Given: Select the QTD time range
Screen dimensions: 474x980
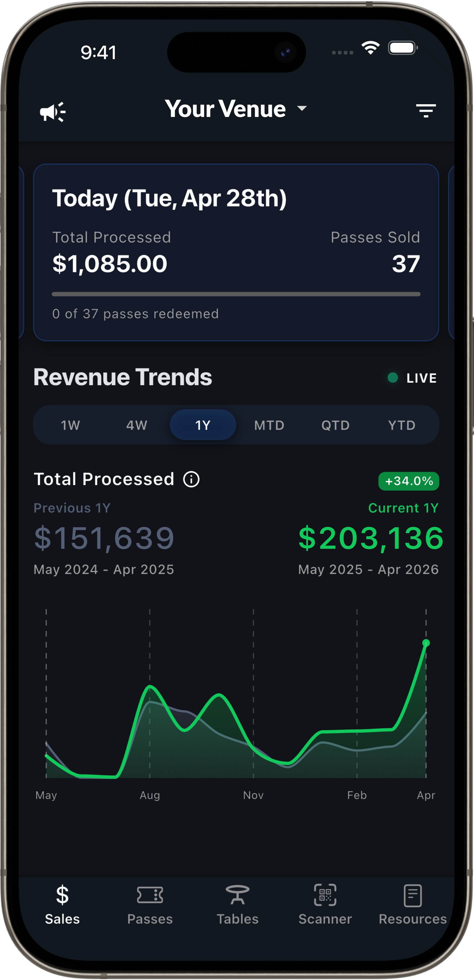Looking at the screenshot, I should click(x=336, y=425).
